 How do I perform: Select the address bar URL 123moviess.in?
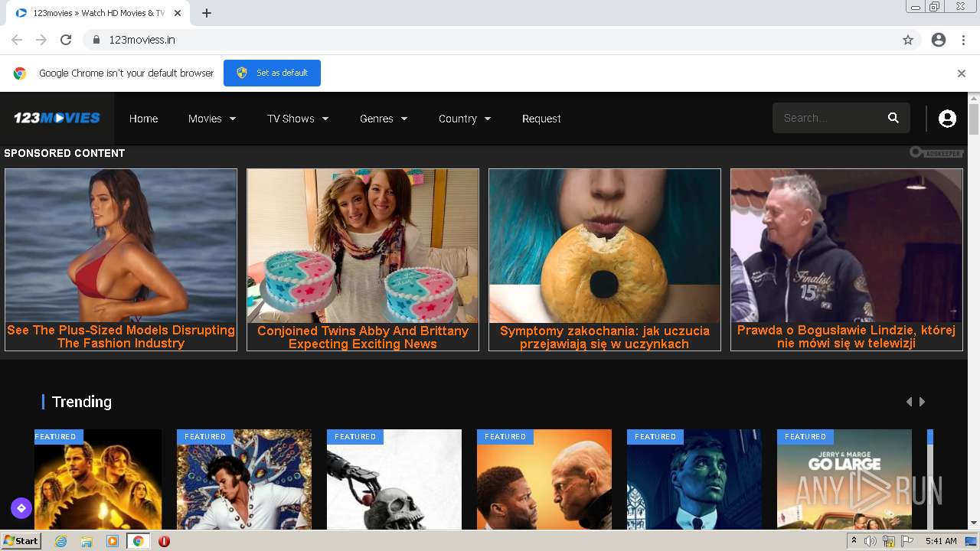click(x=142, y=40)
